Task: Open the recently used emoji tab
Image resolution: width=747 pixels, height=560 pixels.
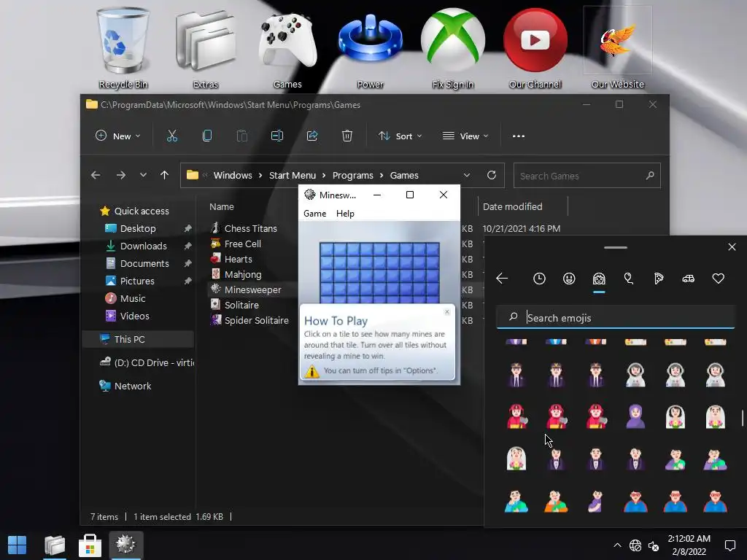Action: coord(539,279)
